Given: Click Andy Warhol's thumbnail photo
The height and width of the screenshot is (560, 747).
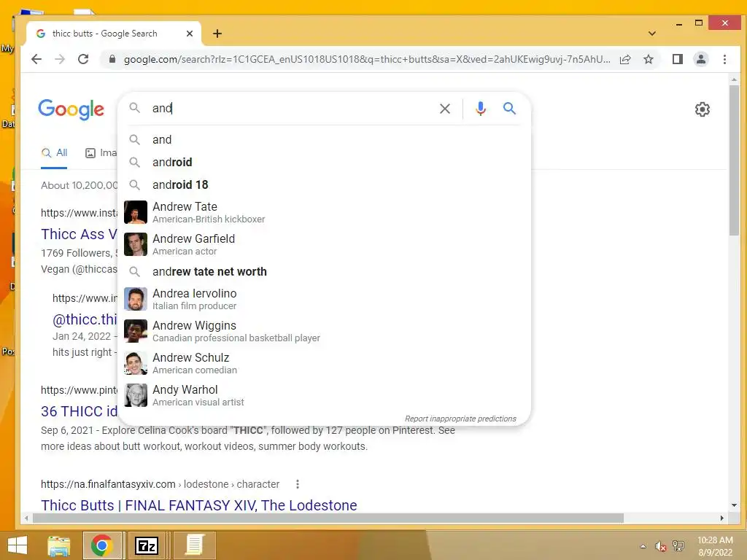Looking at the screenshot, I should 135,395.
